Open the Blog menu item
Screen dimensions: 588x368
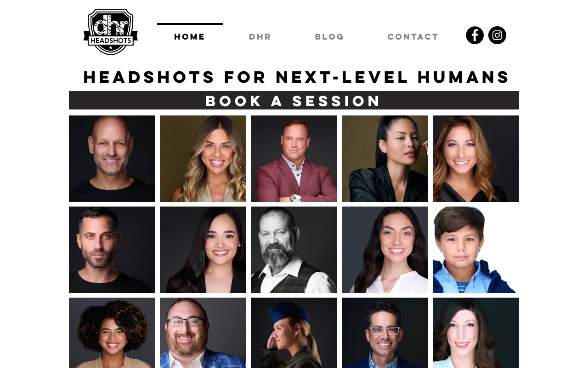coord(329,36)
